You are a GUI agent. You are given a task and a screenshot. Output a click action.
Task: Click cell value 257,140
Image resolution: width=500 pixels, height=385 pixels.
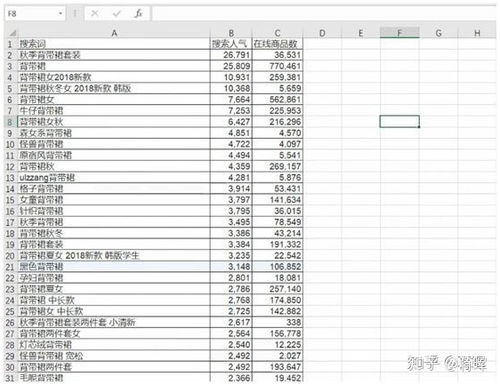[x=277, y=289]
